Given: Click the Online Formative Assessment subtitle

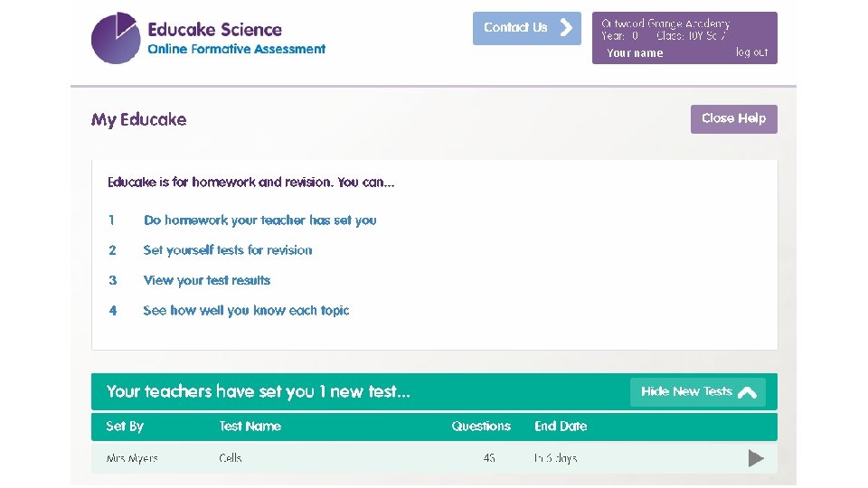Looking at the screenshot, I should pos(237,49).
